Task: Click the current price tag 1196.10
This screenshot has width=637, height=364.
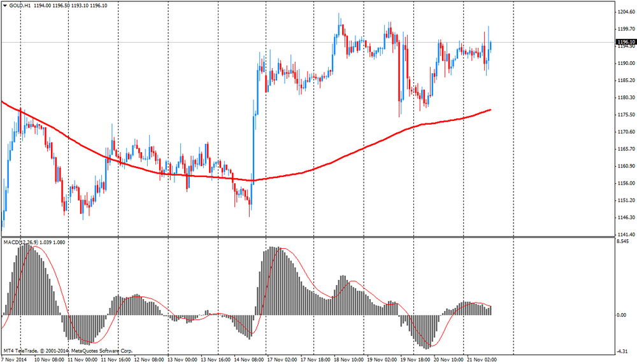Action: click(626, 42)
